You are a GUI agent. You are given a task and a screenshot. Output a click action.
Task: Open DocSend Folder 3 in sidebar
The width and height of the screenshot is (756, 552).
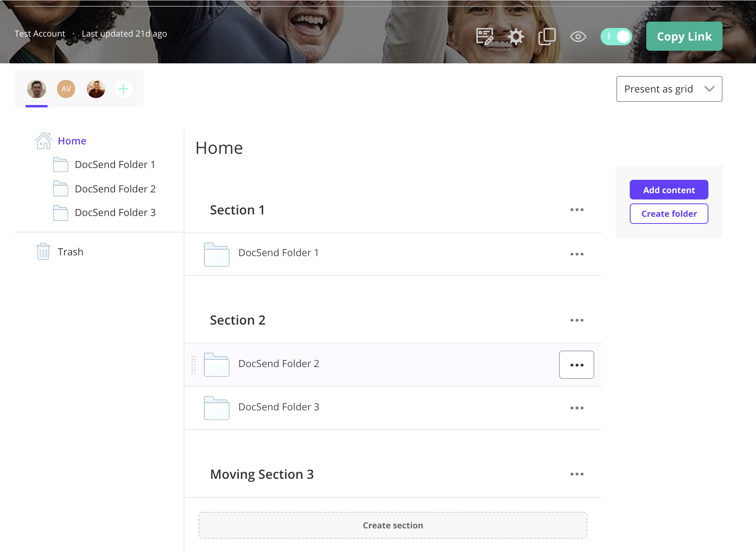click(115, 212)
